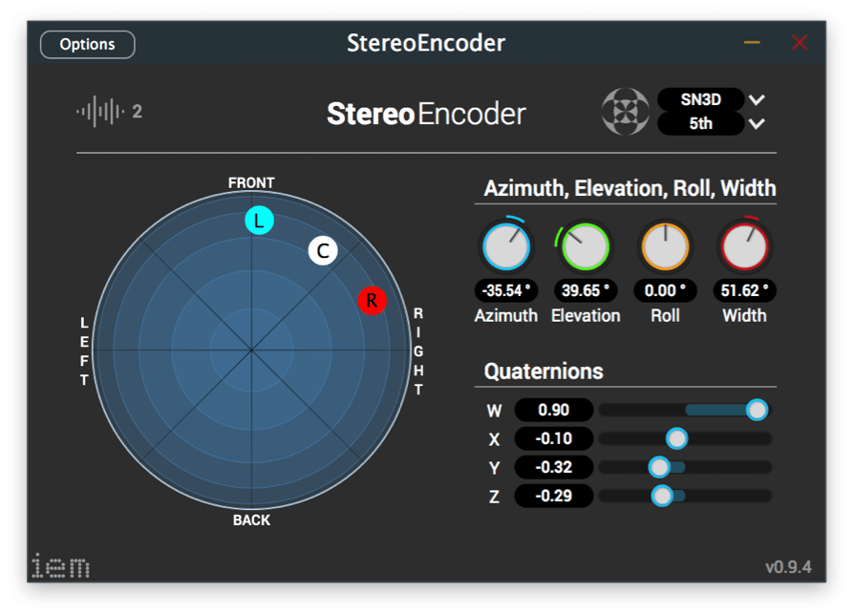Click the iem wordmark in the bottom-left corner
The image size is (854, 616).
(x=59, y=565)
